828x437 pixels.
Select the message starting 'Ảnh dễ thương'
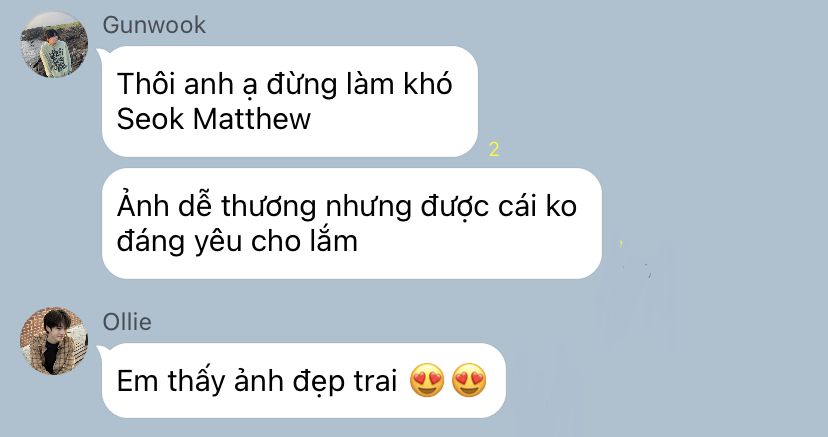(x=352, y=223)
